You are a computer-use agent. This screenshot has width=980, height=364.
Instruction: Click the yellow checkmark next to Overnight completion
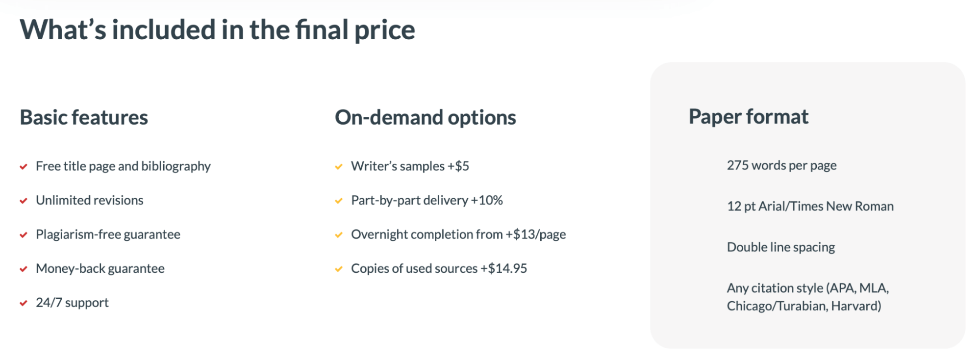point(338,235)
